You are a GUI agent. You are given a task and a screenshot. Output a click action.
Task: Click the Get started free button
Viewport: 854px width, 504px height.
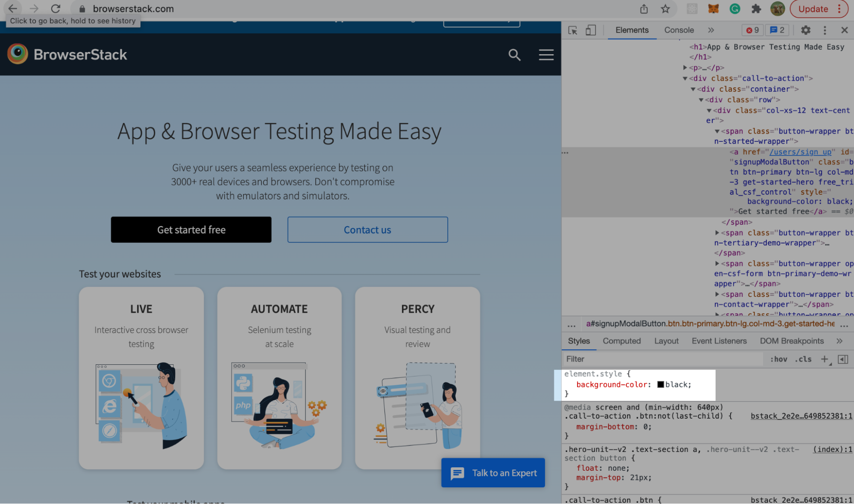[191, 229]
